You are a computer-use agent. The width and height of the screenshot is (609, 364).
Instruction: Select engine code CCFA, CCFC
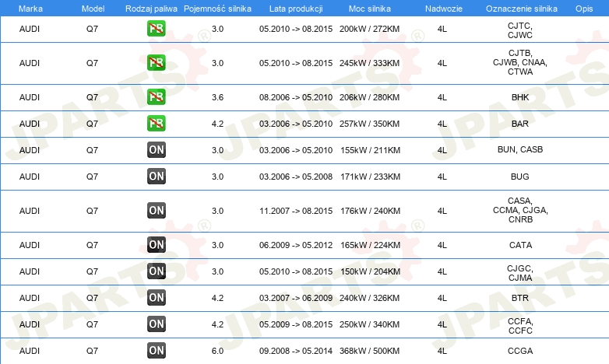(x=520, y=326)
